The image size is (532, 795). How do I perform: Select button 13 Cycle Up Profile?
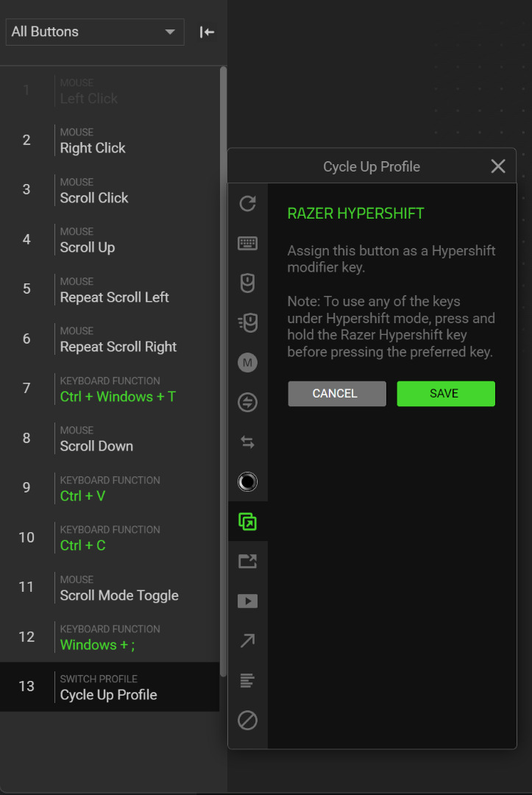click(110, 687)
